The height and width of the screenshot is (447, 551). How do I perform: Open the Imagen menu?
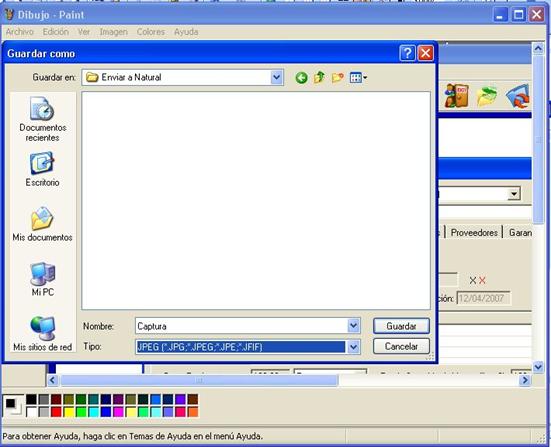coord(114,32)
